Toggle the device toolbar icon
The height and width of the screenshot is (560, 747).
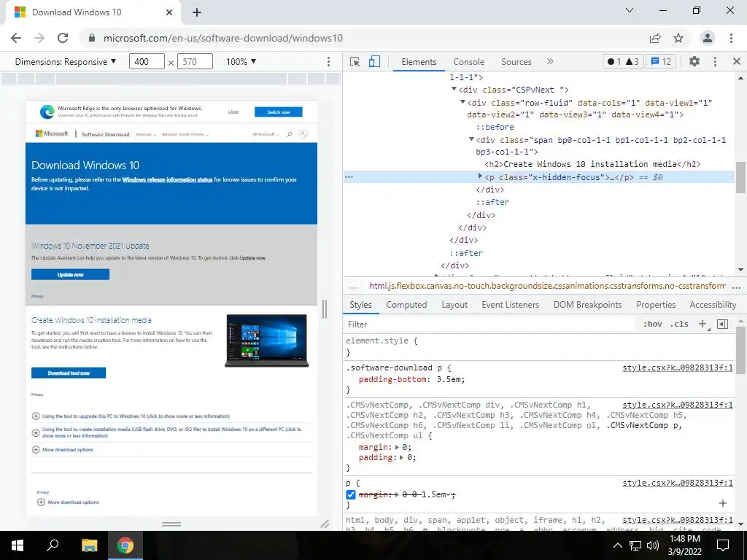coord(374,62)
